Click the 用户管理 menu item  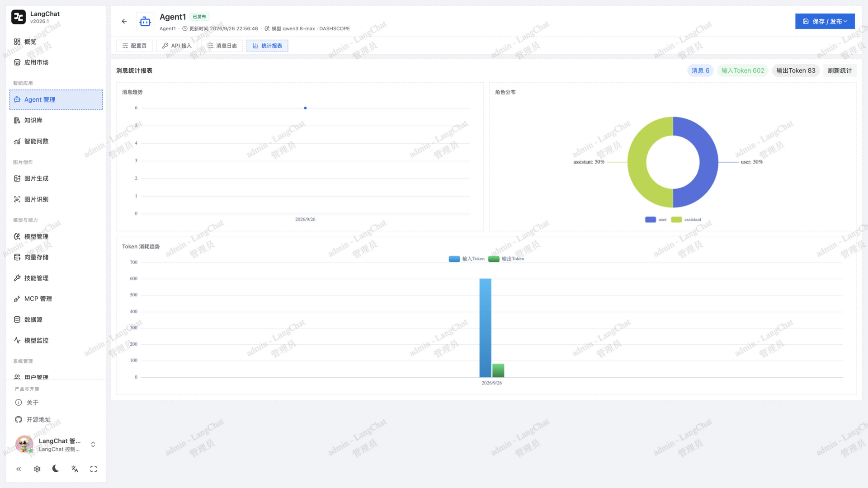click(56, 376)
